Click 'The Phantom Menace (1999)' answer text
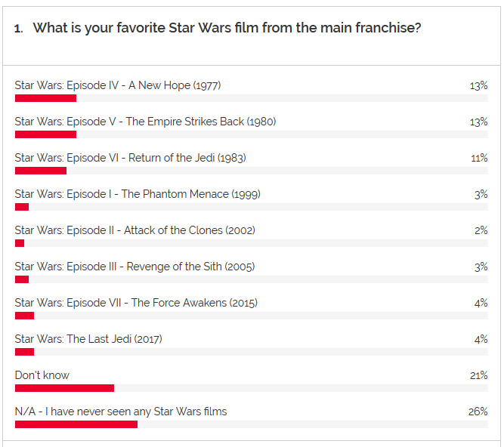Viewport: 504px width, 447px height. click(138, 194)
